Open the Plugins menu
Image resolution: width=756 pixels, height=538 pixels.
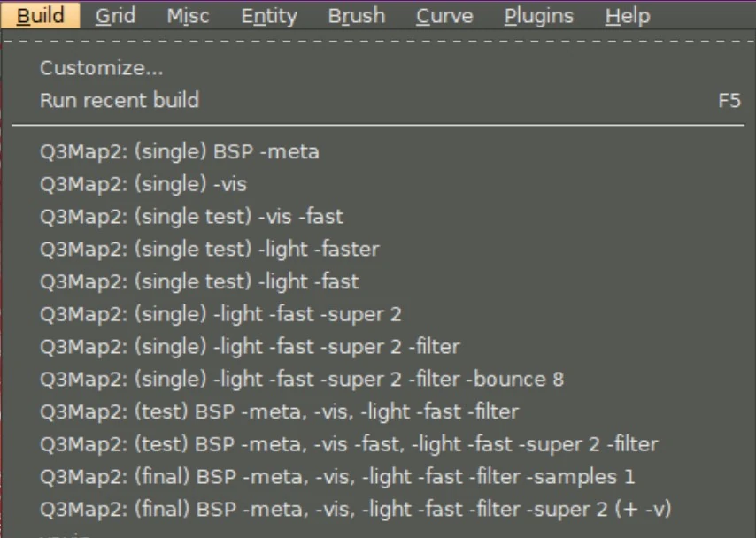tap(538, 16)
